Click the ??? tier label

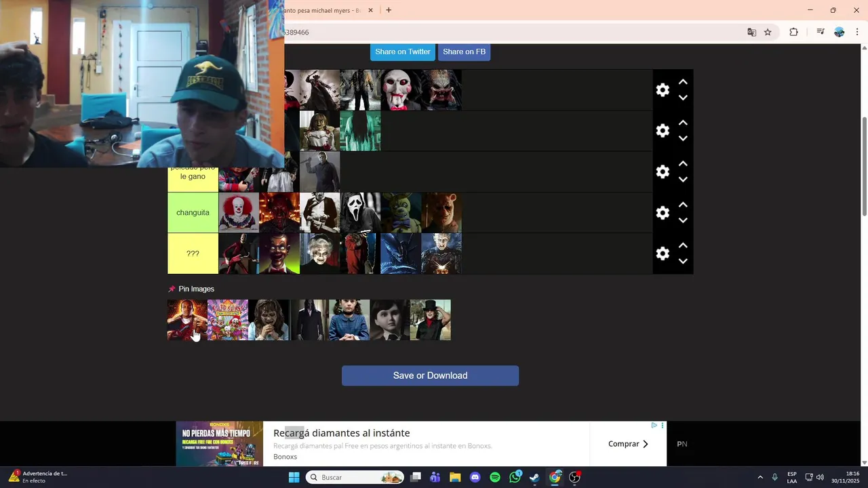[193, 253]
